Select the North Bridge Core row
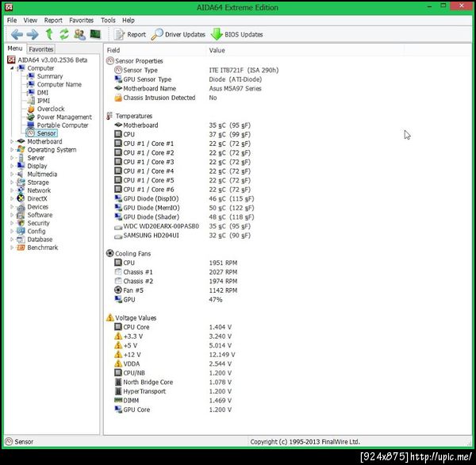 (173, 382)
